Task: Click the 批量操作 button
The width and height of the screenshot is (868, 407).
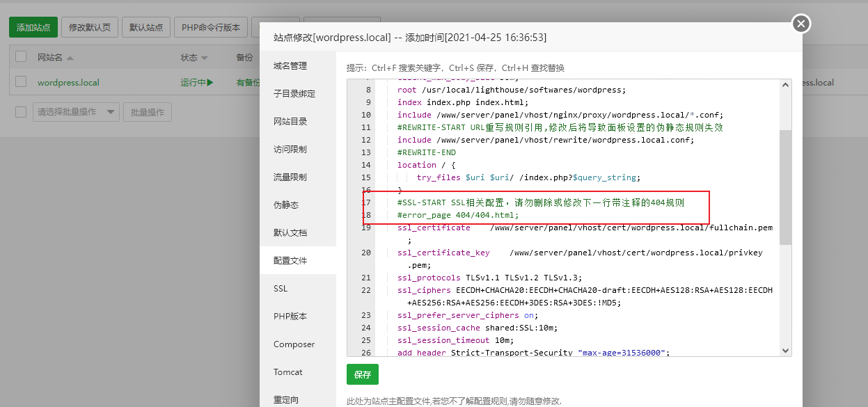Action: (148, 112)
